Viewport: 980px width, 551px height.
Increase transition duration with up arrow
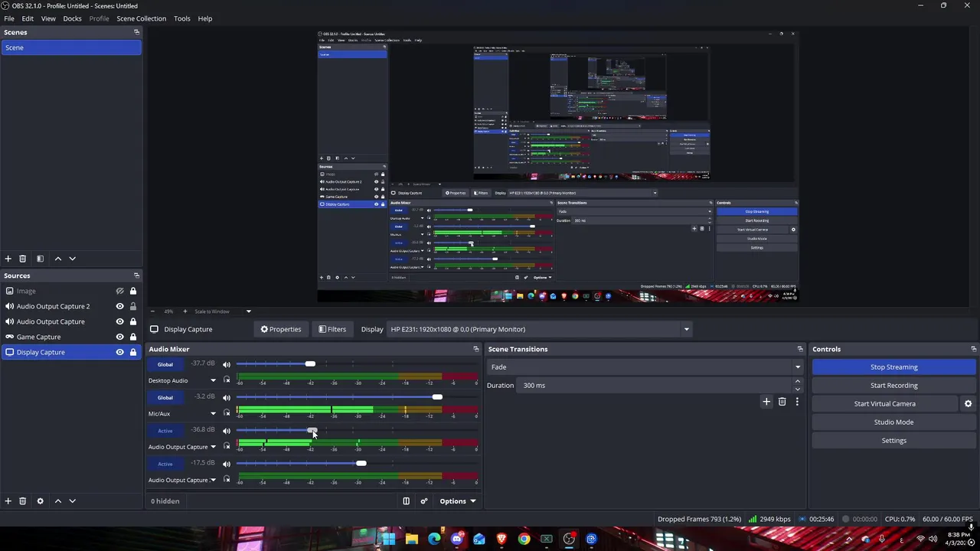797,382
